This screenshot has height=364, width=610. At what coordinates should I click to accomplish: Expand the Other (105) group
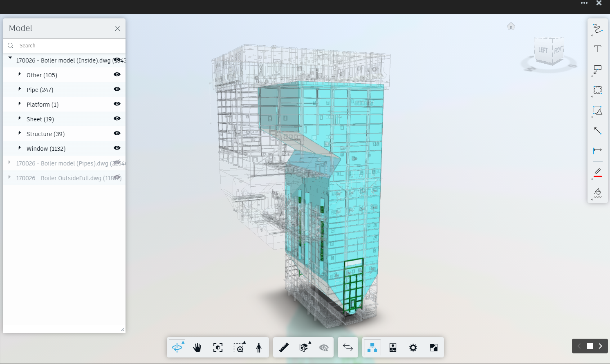click(x=19, y=74)
